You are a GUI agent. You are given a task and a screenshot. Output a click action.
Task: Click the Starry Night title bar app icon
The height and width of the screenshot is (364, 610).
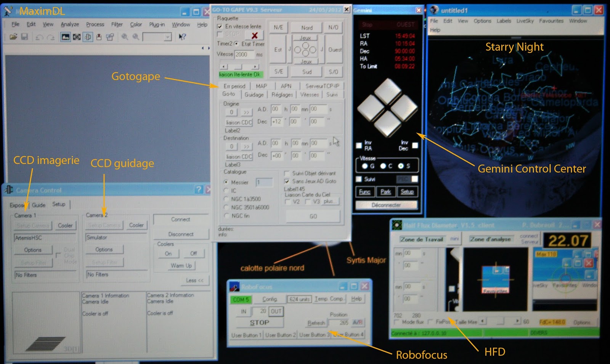click(434, 10)
